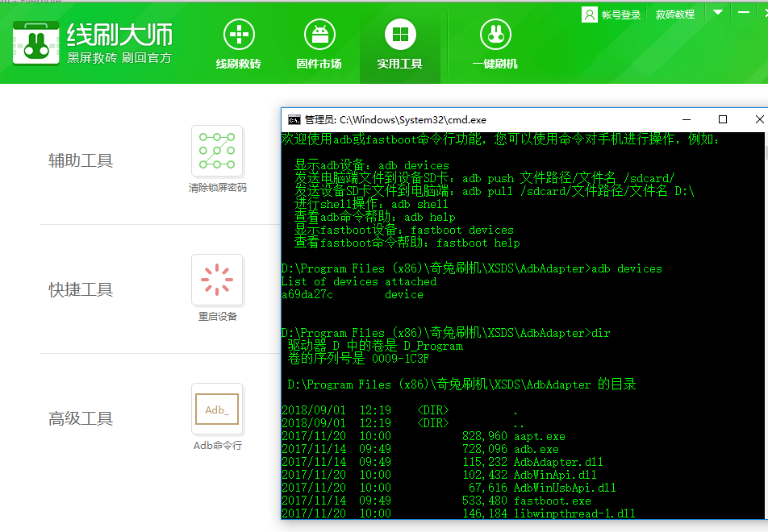
Task: Minimize the cmd.exe window
Action: pyautogui.click(x=687, y=119)
